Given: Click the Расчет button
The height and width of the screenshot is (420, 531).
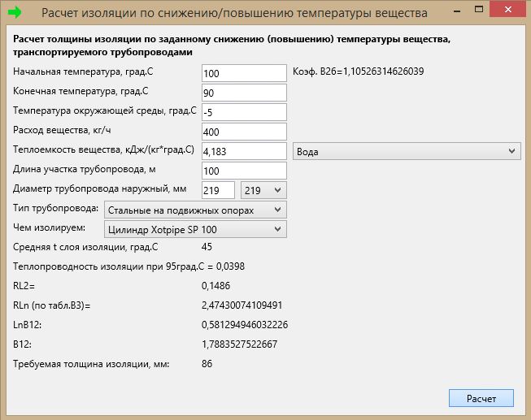Looking at the screenshot, I should 481,398.
